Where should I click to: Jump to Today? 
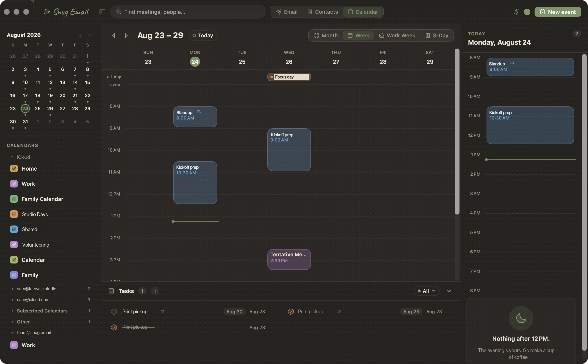coord(203,35)
